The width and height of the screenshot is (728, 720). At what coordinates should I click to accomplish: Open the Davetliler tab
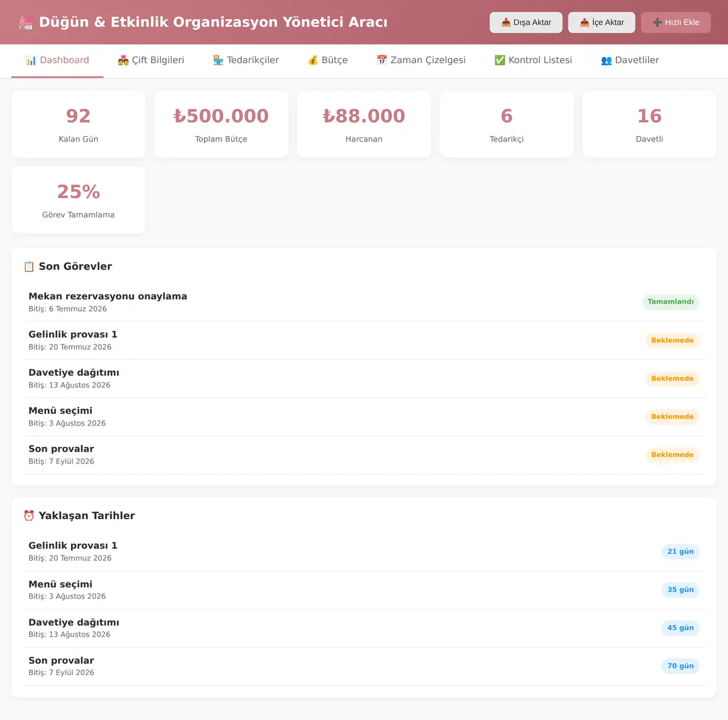click(x=630, y=60)
